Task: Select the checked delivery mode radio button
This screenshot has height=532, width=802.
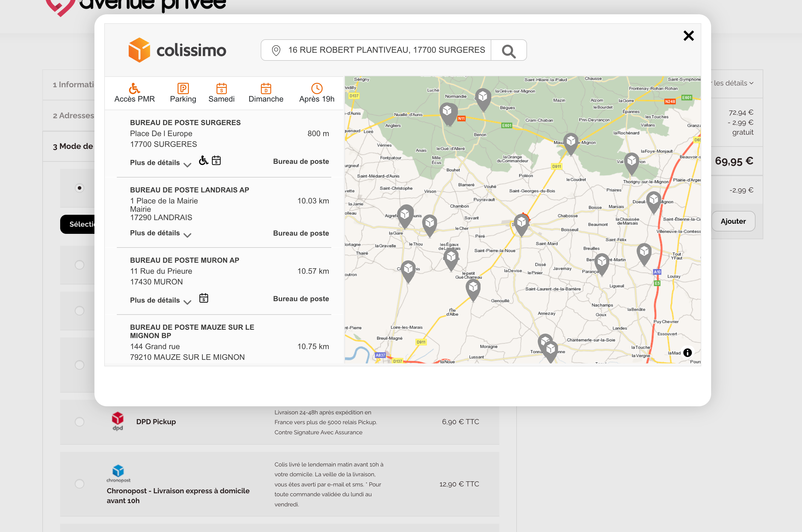Action: pyautogui.click(x=79, y=188)
